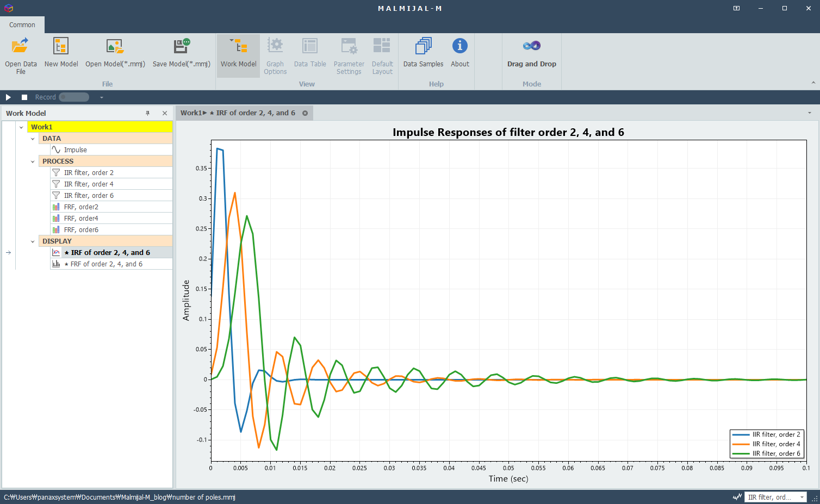This screenshot has width=820, height=504.
Task: Open Parameter Settings
Action: pyautogui.click(x=349, y=55)
